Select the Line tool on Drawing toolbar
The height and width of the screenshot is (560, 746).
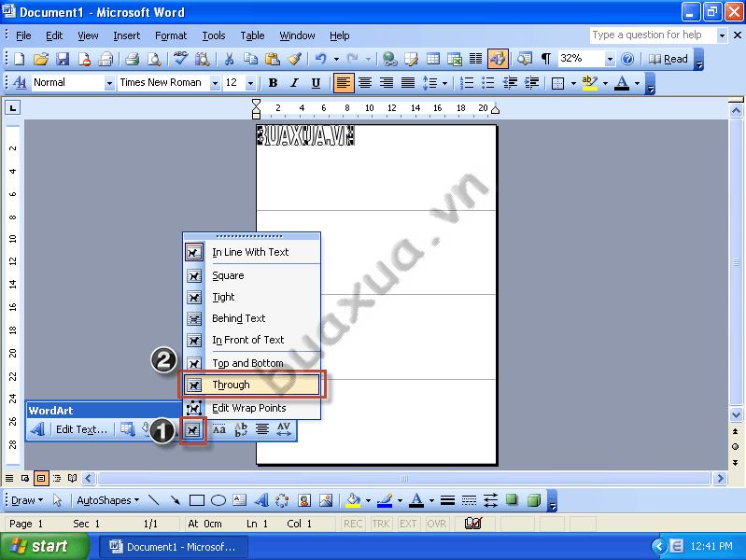pyautogui.click(x=154, y=500)
